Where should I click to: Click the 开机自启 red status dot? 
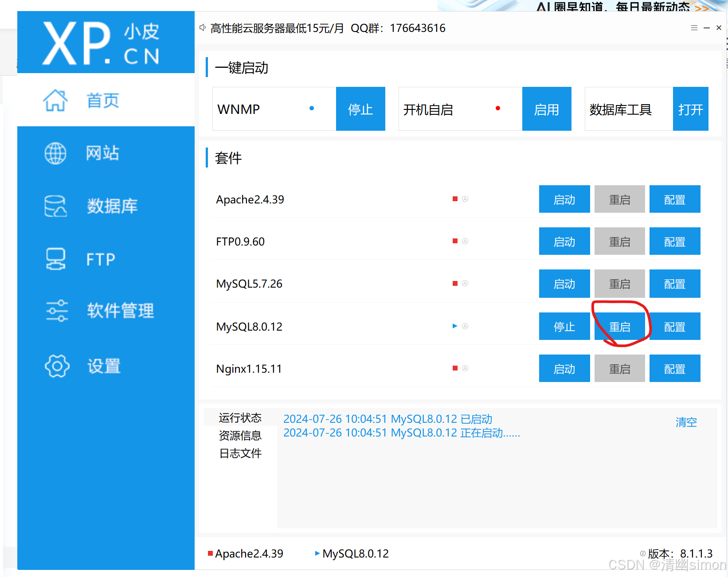498,108
